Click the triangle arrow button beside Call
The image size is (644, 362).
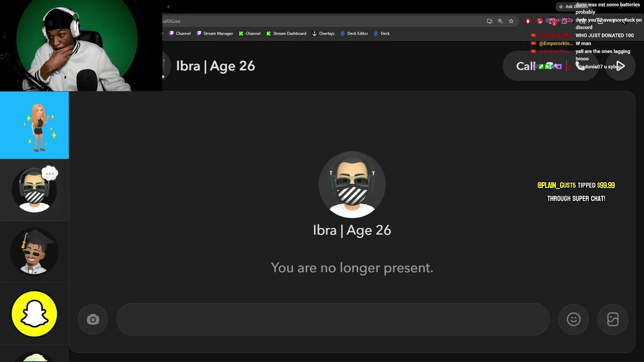(620, 66)
